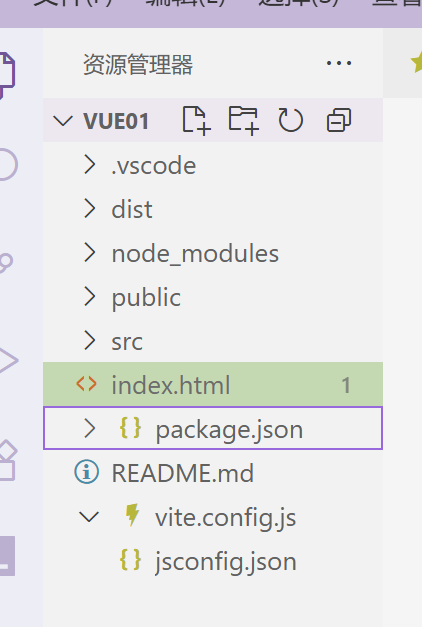Viewport: 422px width, 627px height.
Task: Open the jsconfig.json file name
Action: (226, 563)
